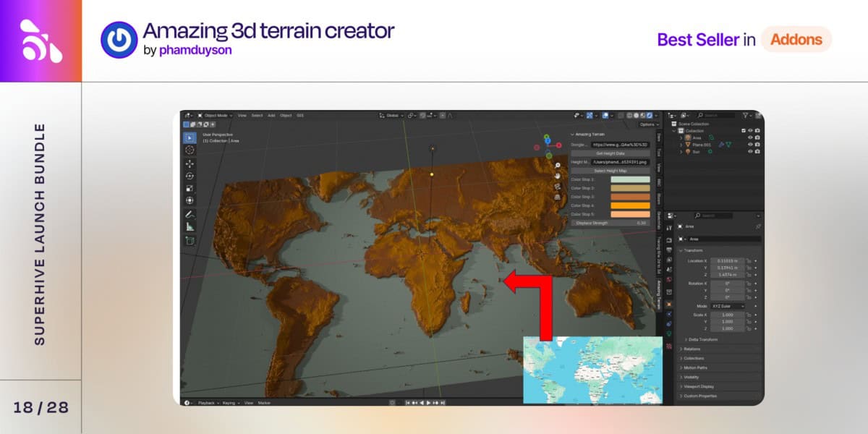Select the Move tool in viewport toolbar
The height and width of the screenshot is (434, 868).
click(190, 163)
